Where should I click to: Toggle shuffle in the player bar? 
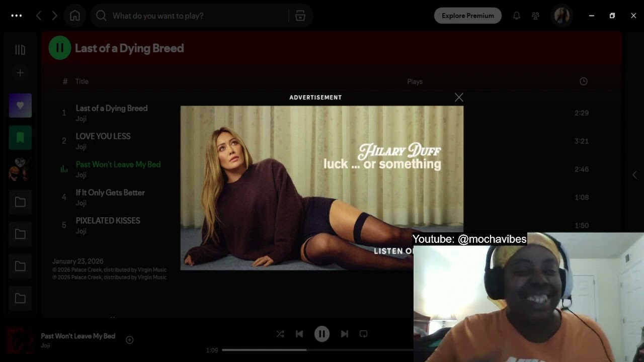(x=280, y=334)
